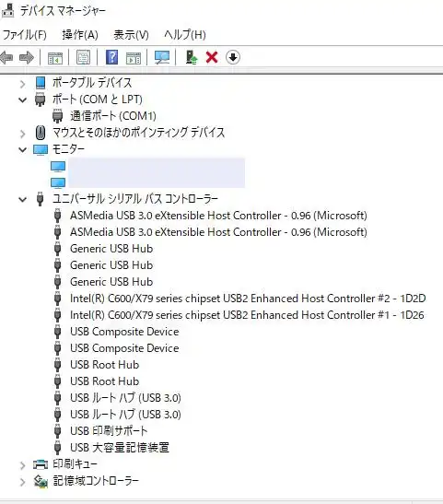The width and height of the screenshot is (443, 504).
Task: Select マウスとそのほかのポインティング デバイス label
Action: [x=138, y=133]
